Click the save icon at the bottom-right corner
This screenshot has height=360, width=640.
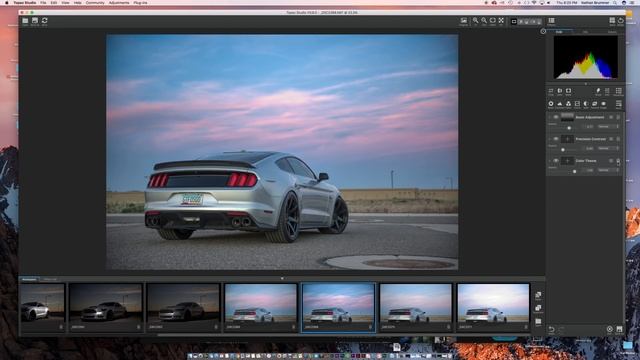pos(619,329)
